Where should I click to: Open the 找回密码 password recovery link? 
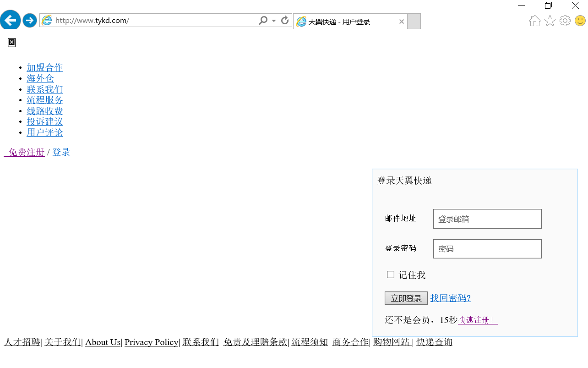coord(450,298)
